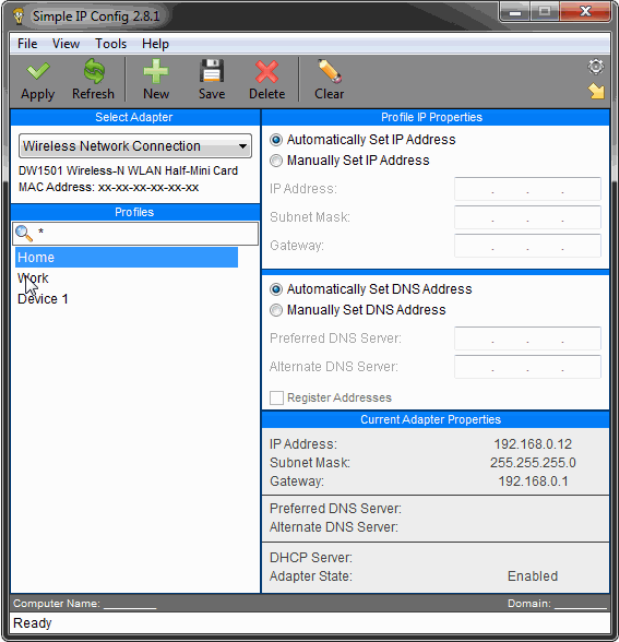Click the Delete red X icon
The height and width of the screenshot is (642, 619).
click(267, 72)
